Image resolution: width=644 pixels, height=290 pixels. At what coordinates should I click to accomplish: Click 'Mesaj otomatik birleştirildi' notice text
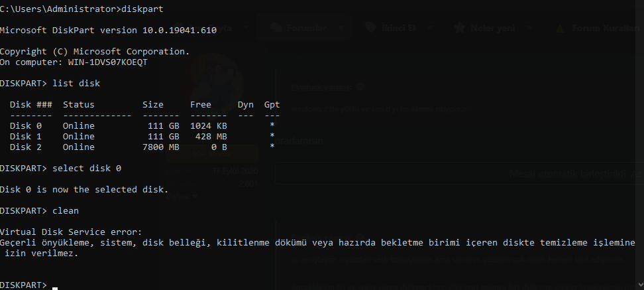(570, 174)
